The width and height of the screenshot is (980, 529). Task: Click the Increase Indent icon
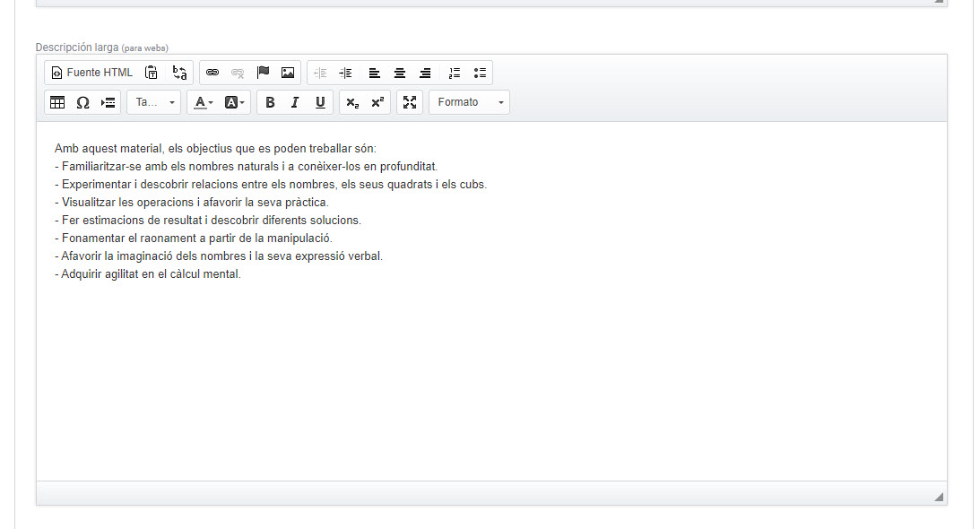click(345, 73)
